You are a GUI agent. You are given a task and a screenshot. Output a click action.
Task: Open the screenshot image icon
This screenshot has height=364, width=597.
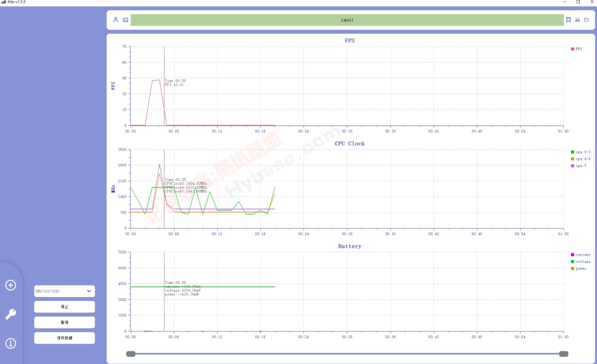(126, 20)
